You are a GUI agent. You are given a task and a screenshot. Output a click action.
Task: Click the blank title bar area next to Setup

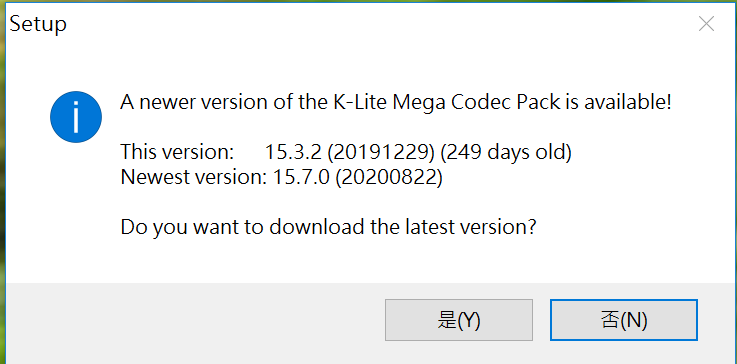pyautogui.click(x=376, y=24)
